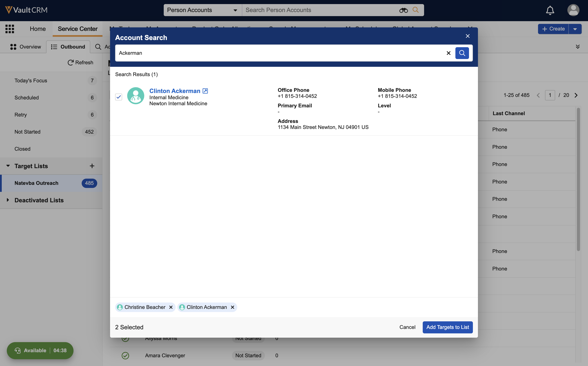The width and height of the screenshot is (588, 366).
Task: Remove Clinton Ackerman chip from selection
Action: pyautogui.click(x=232, y=307)
